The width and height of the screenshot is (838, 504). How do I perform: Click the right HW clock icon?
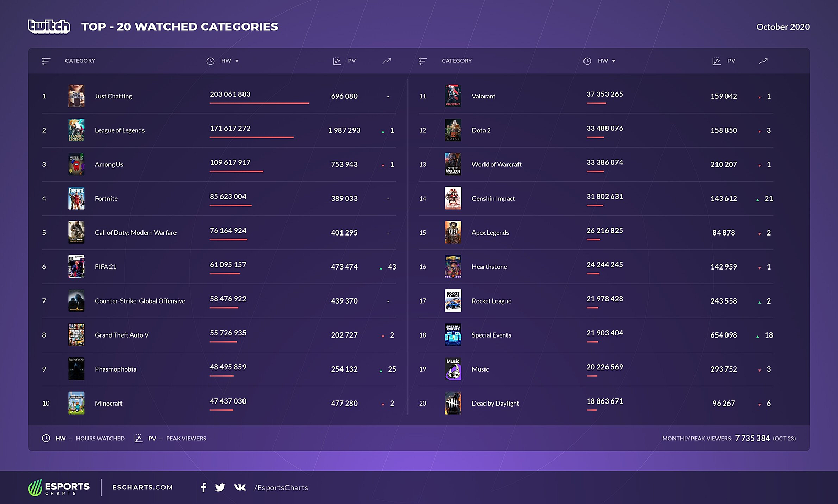pos(587,61)
